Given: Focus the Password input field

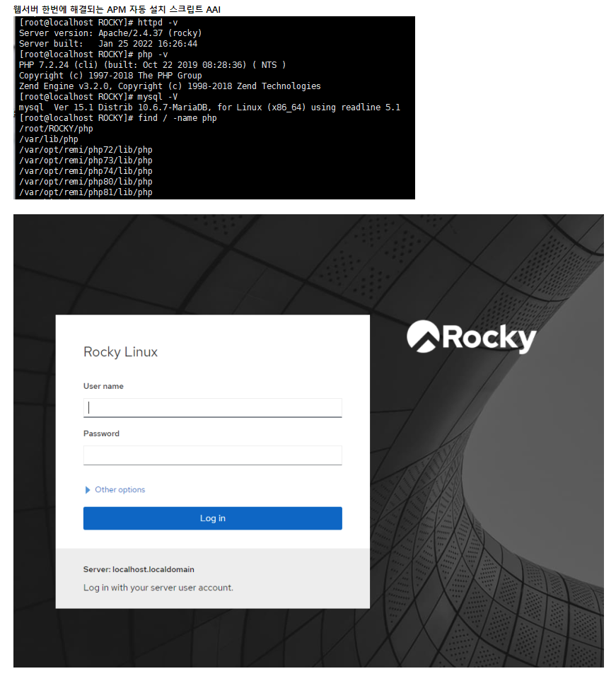Looking at the screenshot, I should pos(212,455).
